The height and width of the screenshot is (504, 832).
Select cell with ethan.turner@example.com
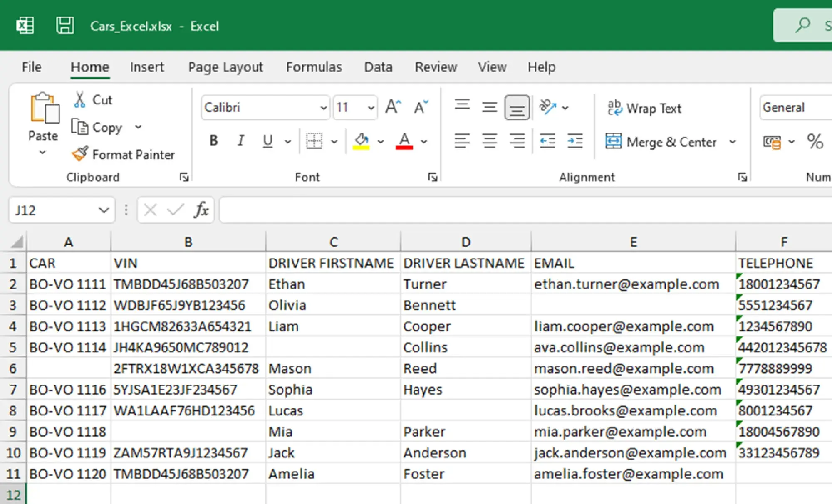point(633,284)
